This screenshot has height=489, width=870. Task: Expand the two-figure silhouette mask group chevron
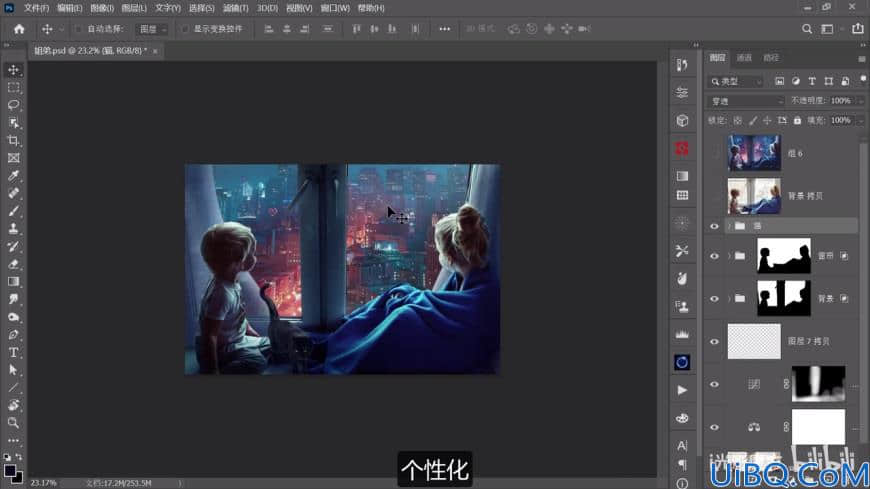point(729,256)
